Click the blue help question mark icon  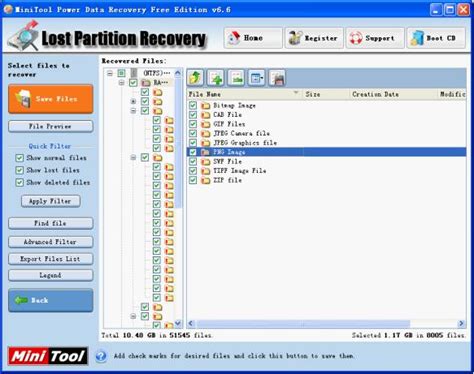point(101,356)
